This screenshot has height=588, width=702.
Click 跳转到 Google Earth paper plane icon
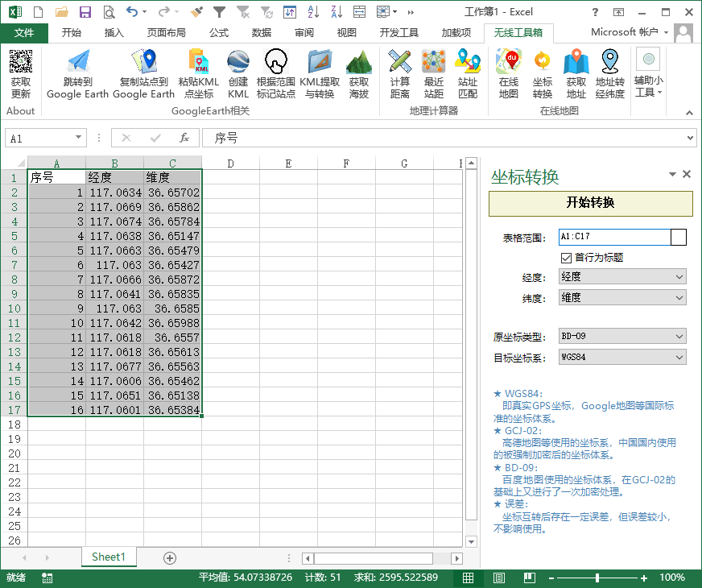point(78,61)
